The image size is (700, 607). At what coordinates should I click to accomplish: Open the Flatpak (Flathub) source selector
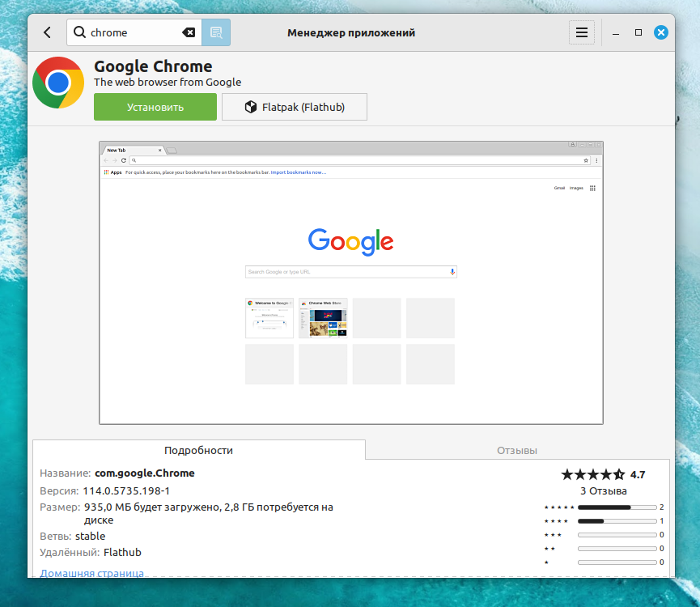295,107
